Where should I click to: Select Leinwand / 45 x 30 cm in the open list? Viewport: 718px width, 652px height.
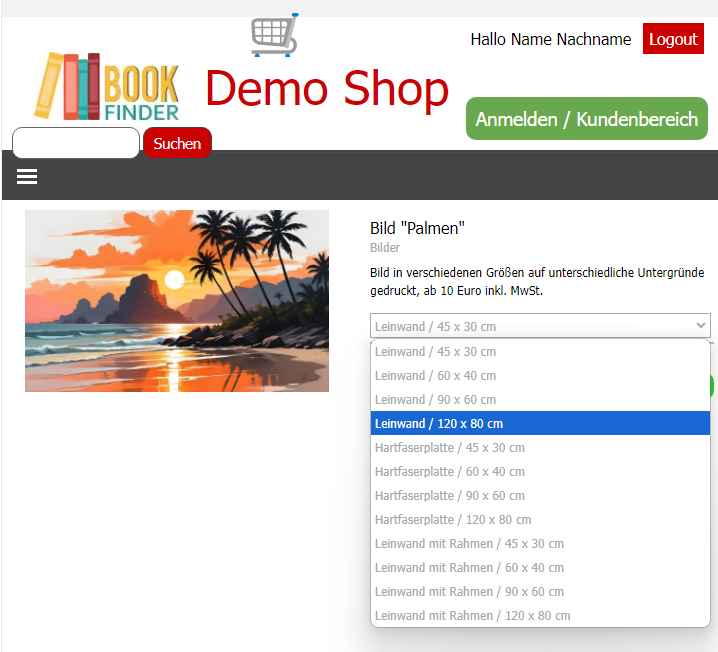point(540,352)
